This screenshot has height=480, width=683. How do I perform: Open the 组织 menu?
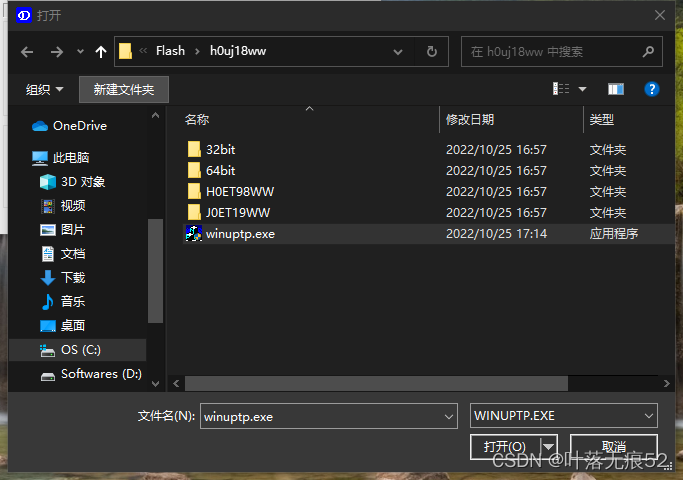[44, 90]
